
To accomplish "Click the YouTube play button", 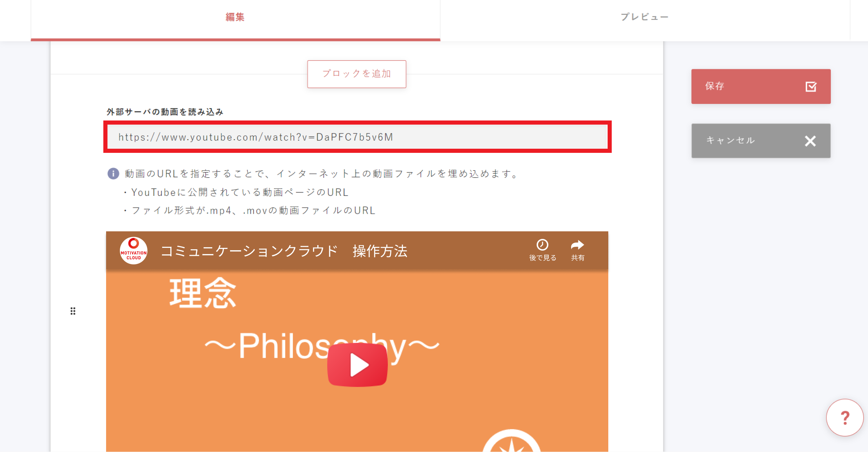I will click(358, 365).
